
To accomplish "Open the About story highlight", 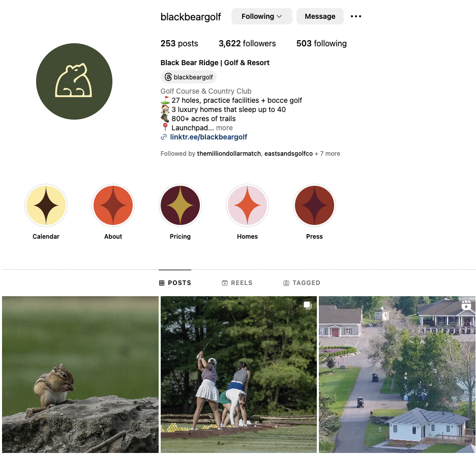I will [x=113, y=205].
